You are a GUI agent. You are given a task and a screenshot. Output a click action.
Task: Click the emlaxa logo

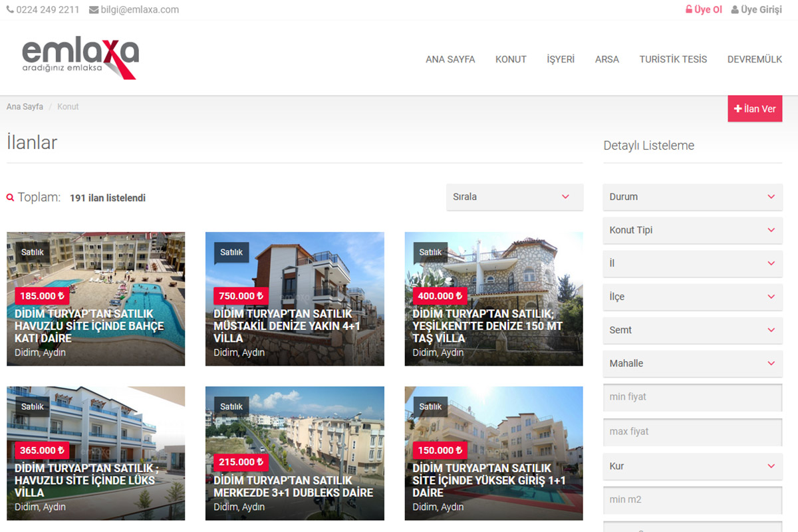tap(80, 58)
